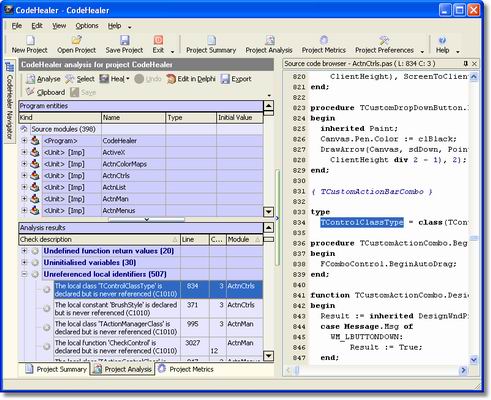Collapse Unreferenced local identifiers group
Viewport: 491px width, 400px height.
[x=24, y=274]
